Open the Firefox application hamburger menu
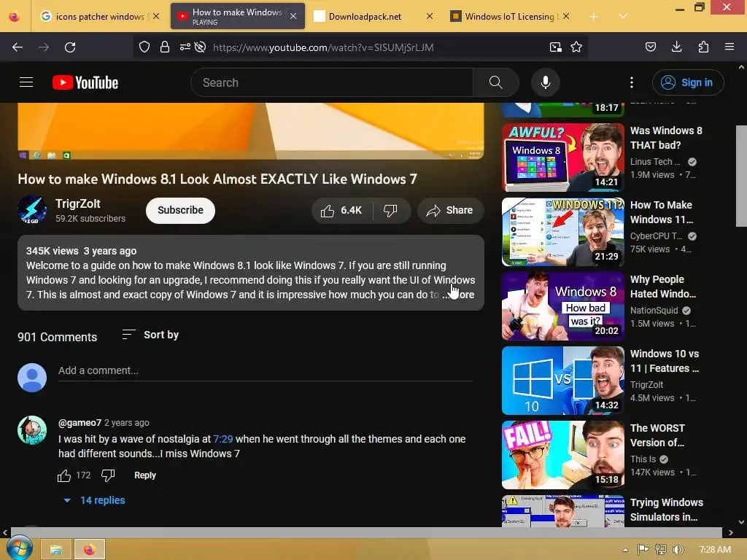 [729, 47]
